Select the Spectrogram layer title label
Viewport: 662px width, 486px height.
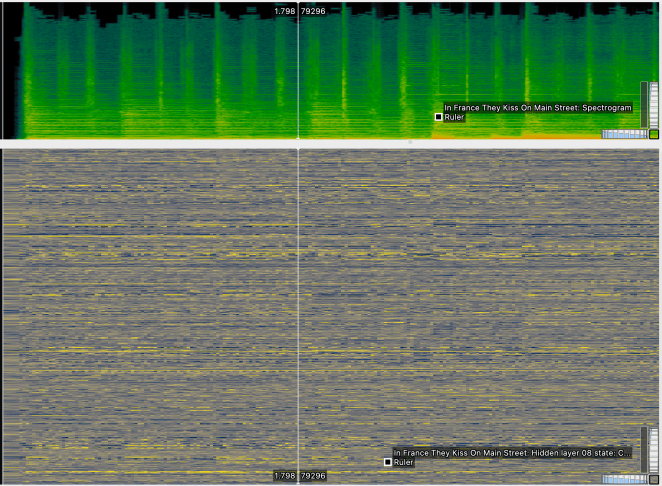pos(522,107)
